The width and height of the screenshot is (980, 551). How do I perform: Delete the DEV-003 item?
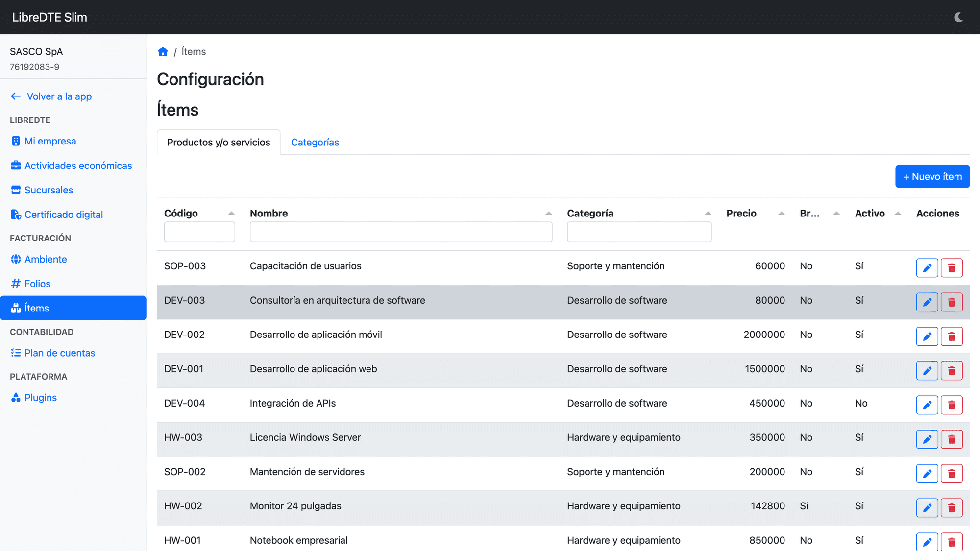point(952,302)
